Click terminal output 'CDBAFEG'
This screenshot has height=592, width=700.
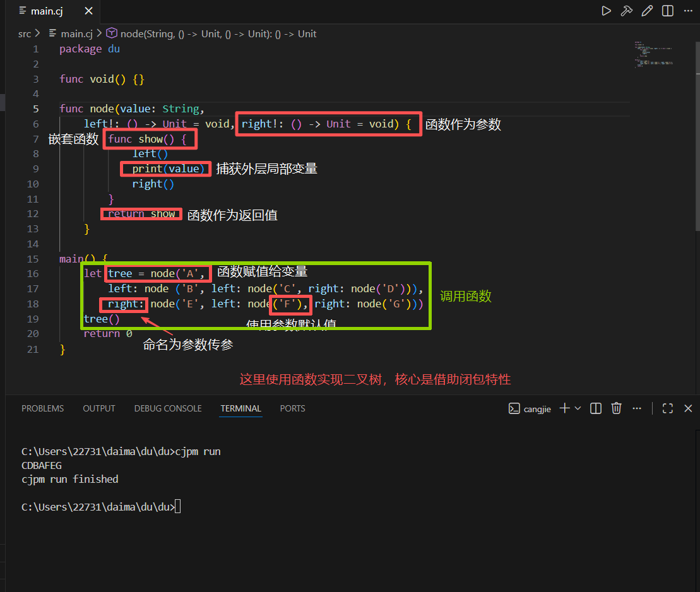coord(42,465)
